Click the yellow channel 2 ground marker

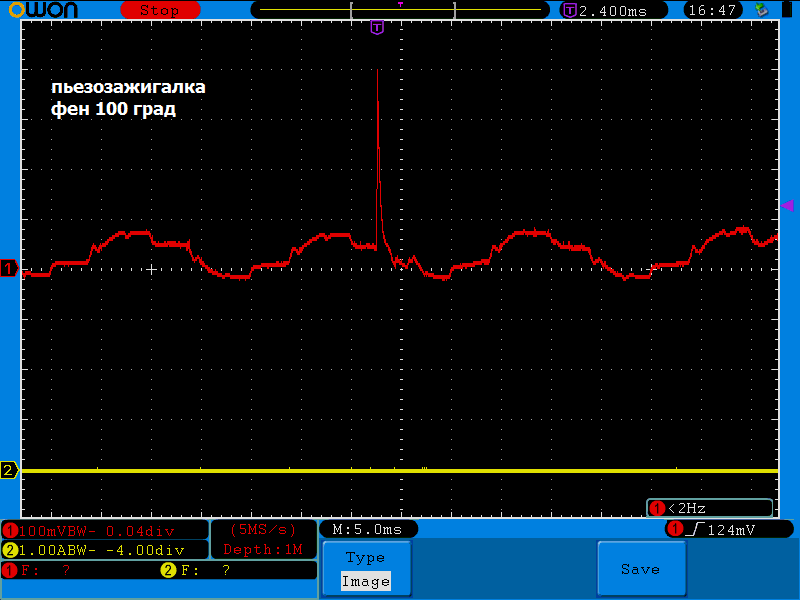[9, 470]
